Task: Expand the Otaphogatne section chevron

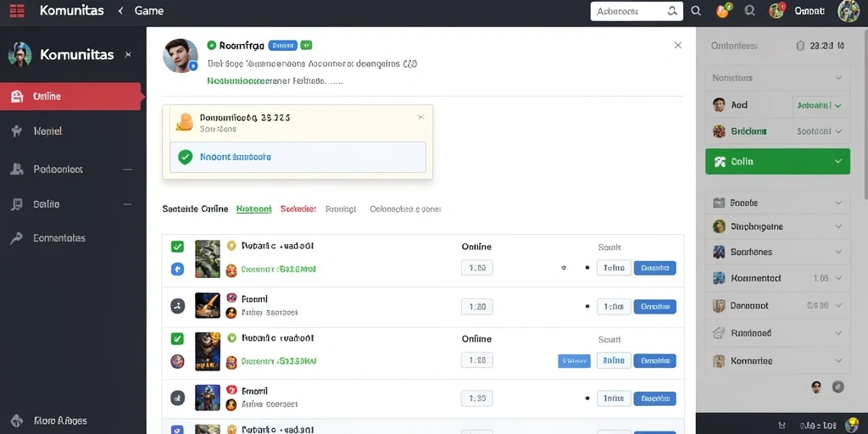Action: point(838,226)
